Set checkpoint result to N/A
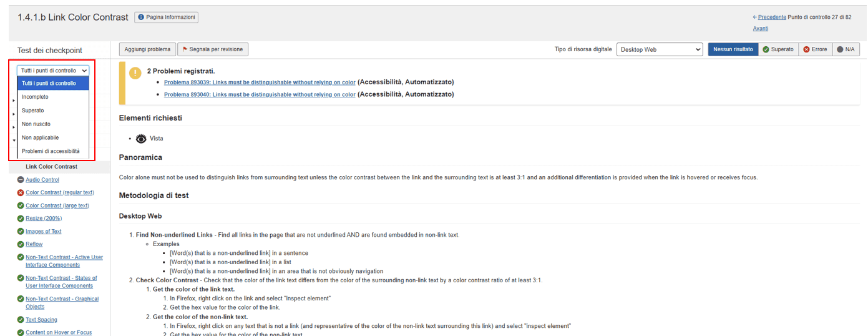 pos(846,49)
